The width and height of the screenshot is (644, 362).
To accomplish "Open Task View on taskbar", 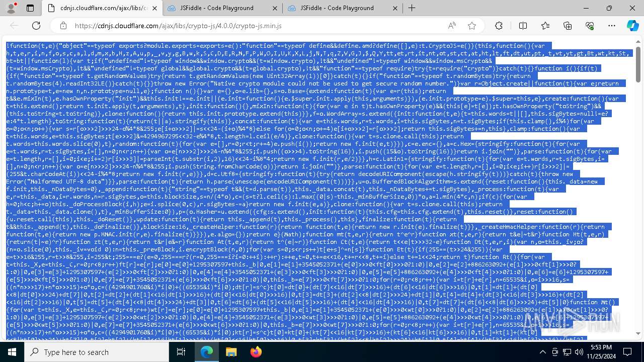I will [x=181, y=352].
